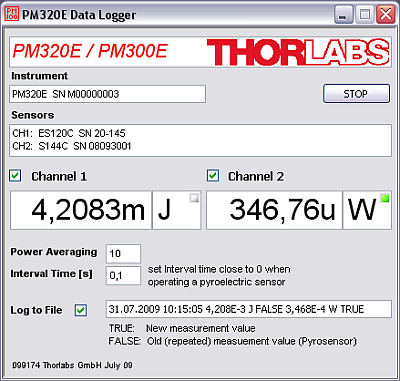This screenshot has width=400, height=381.
Task: Click the gray Channel 1 status indicator
Action: pos(194,198)
